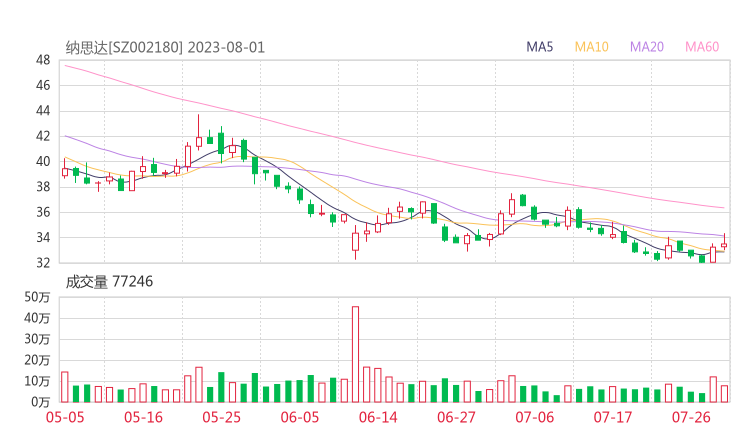Click the 32 price axis label
740x440 pixels.
(x=43, y=262)
